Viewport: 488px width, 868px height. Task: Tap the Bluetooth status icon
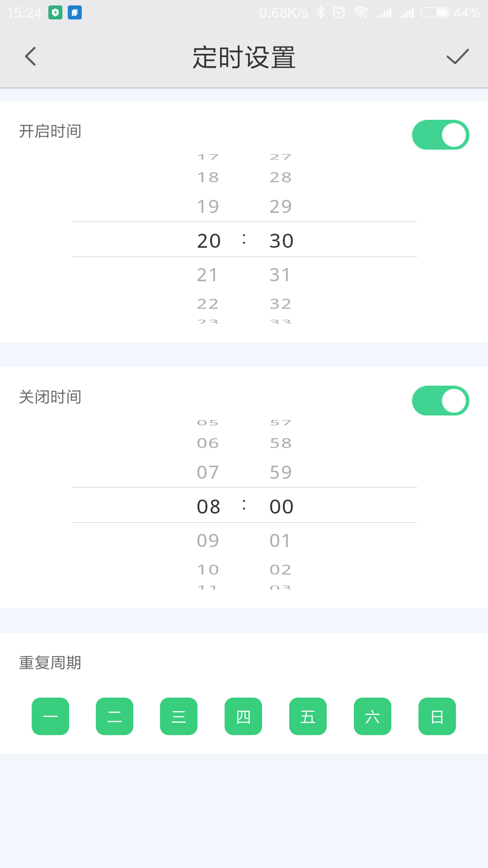tap(320, 13)
